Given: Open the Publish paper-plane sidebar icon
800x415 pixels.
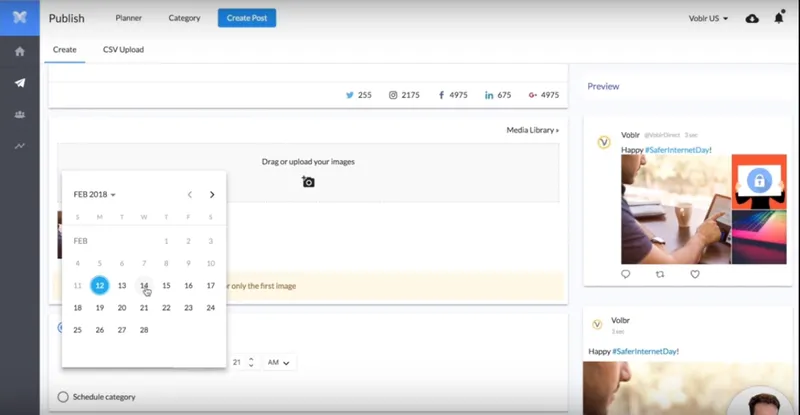Looking at the screenshot, I should (x=19, y=83).
